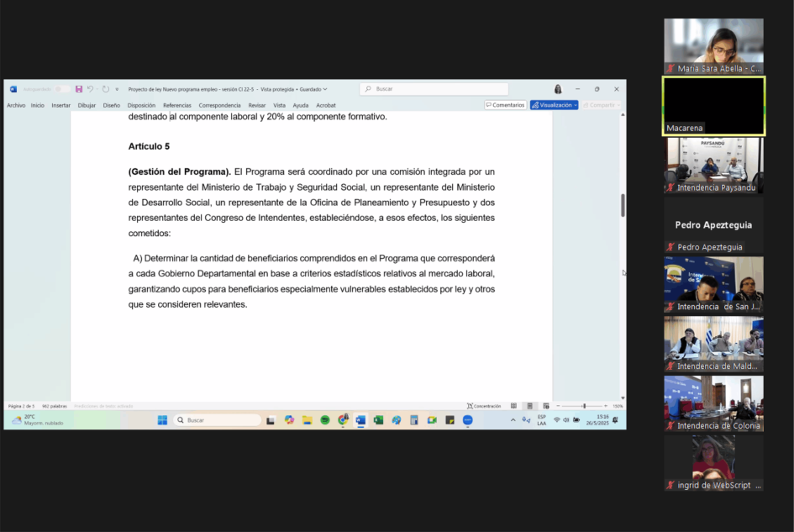
Task: Go to the Referencias tab
Action: pos(177,105)
